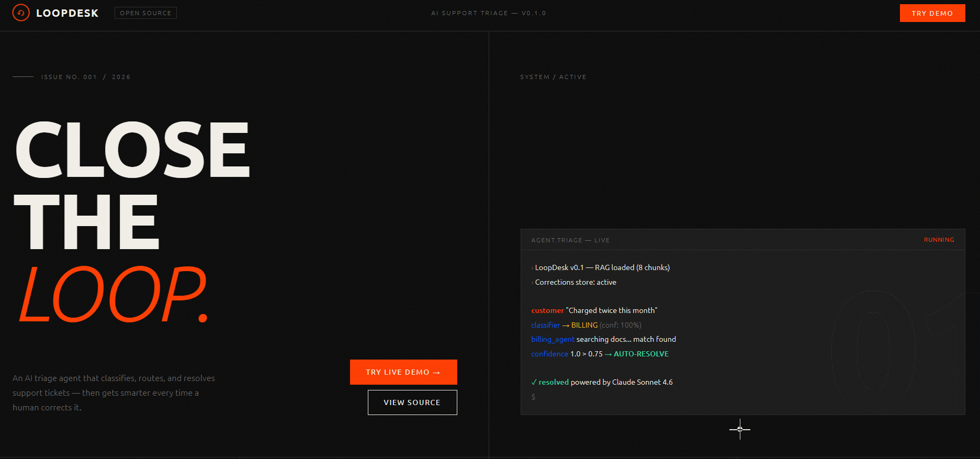Viewport: 980px width, 459px height.
Task: Open the TRY DEMO header button
Action: pos(932,13)
